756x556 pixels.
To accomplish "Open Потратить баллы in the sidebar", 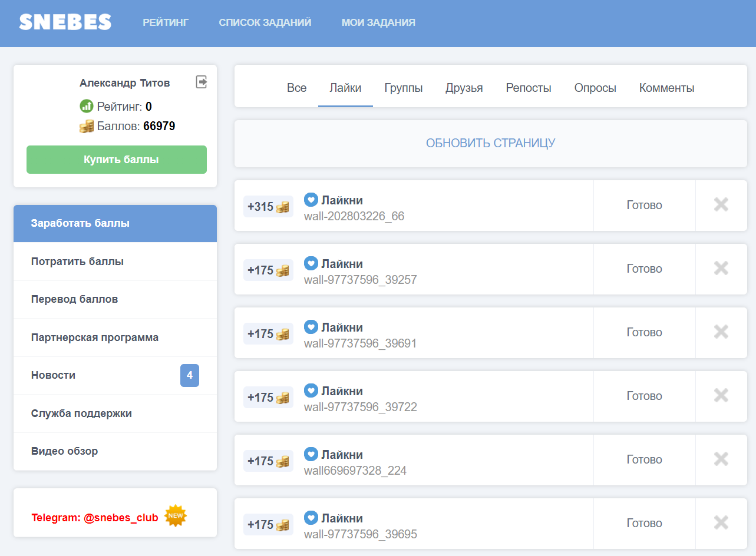I will pyautogui.click(x=115, y=262).
